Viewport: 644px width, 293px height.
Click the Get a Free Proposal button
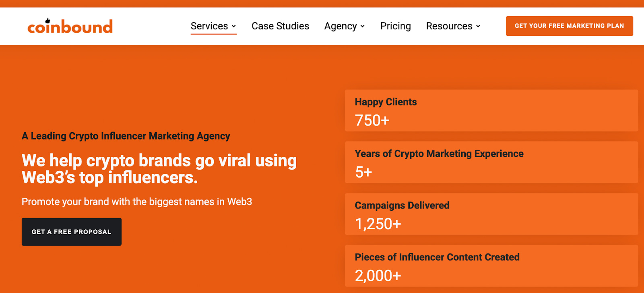point(72,232)
